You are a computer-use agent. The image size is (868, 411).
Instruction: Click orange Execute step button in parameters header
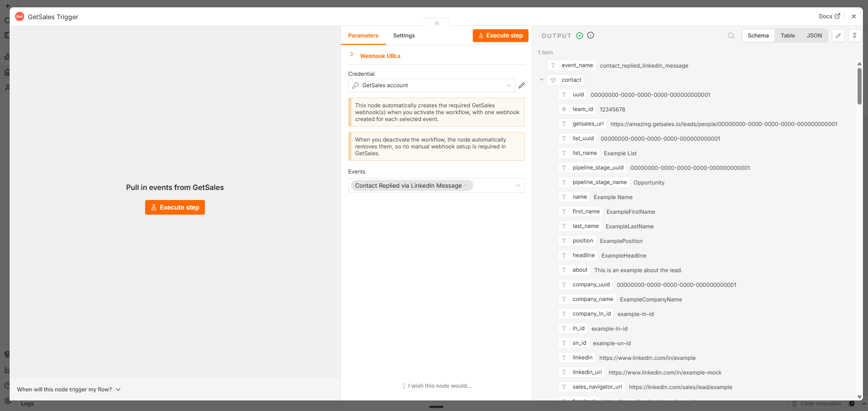[501, 36]
